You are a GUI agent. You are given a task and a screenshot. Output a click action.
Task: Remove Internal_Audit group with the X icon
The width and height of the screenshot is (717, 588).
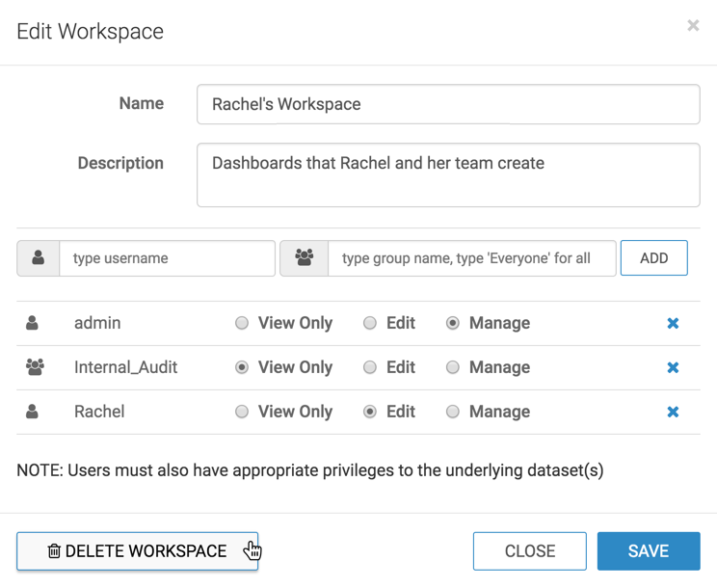point(673,368)
